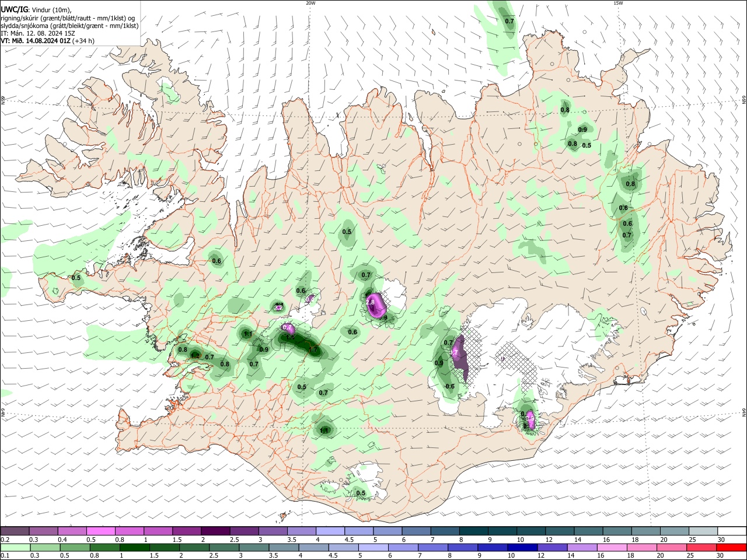Image resolution: width=747 pixels, height=560 pixels.
Task: Click the '0.4' label on the upper scale
Action: click(62, 540)
